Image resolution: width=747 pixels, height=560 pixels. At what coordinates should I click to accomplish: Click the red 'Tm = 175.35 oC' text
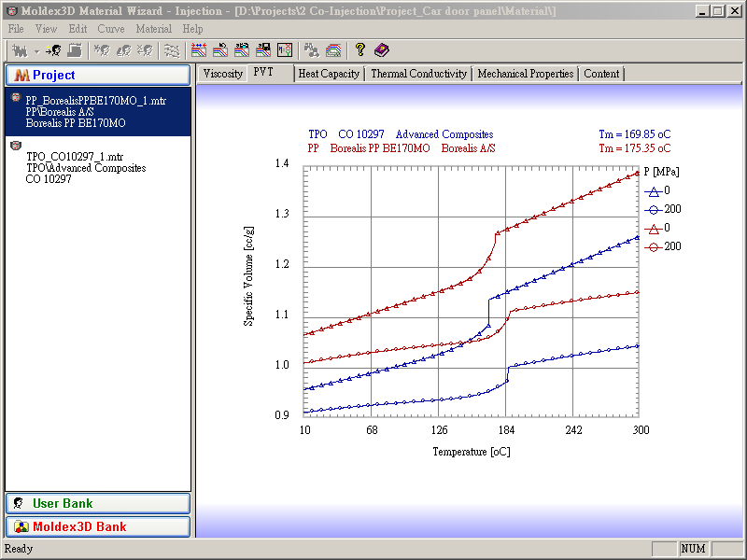coord(635,148)
